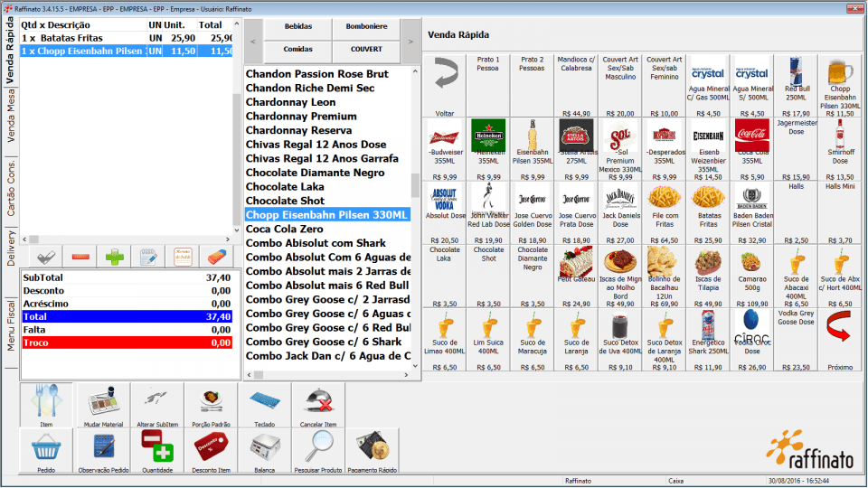Select the Coca Cola 355ML tile
Viewport: 868px width, 488px height.
tap(751, 149)
